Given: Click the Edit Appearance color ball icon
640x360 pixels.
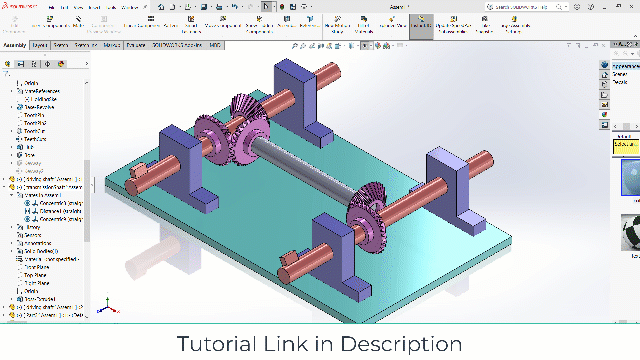Looking at the screenshot, I should [378, 46].
